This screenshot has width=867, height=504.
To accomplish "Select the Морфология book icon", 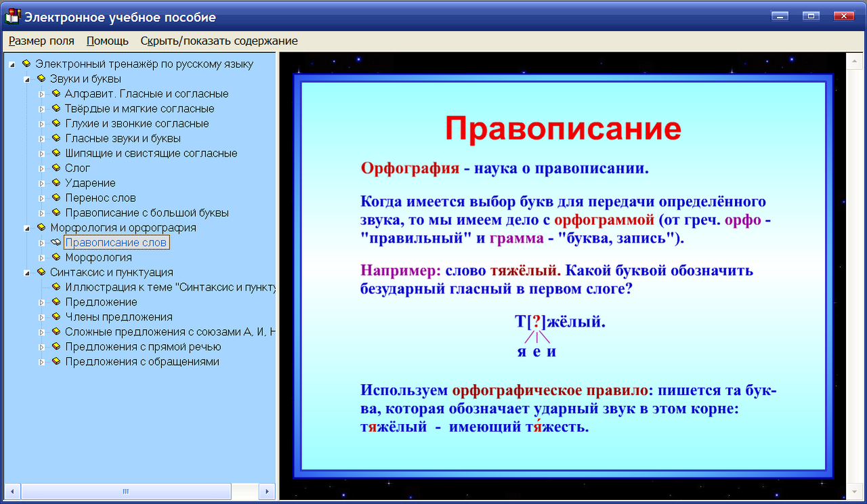I will [x=58, y=257].
